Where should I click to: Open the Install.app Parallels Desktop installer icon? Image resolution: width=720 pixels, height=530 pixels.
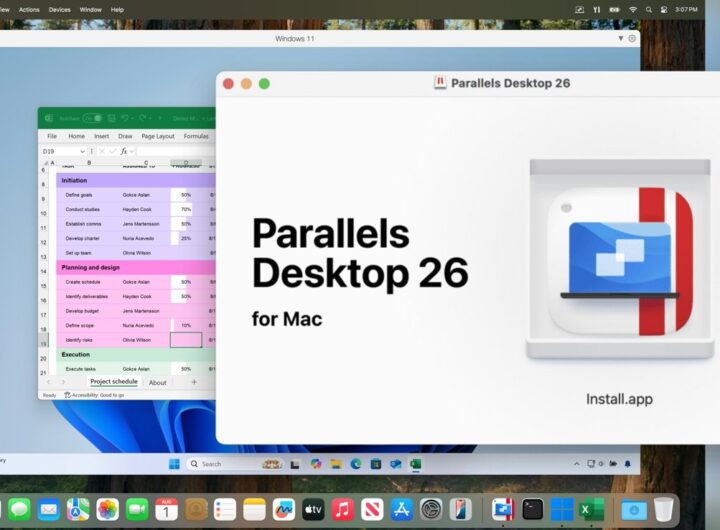tap(620, 261)
